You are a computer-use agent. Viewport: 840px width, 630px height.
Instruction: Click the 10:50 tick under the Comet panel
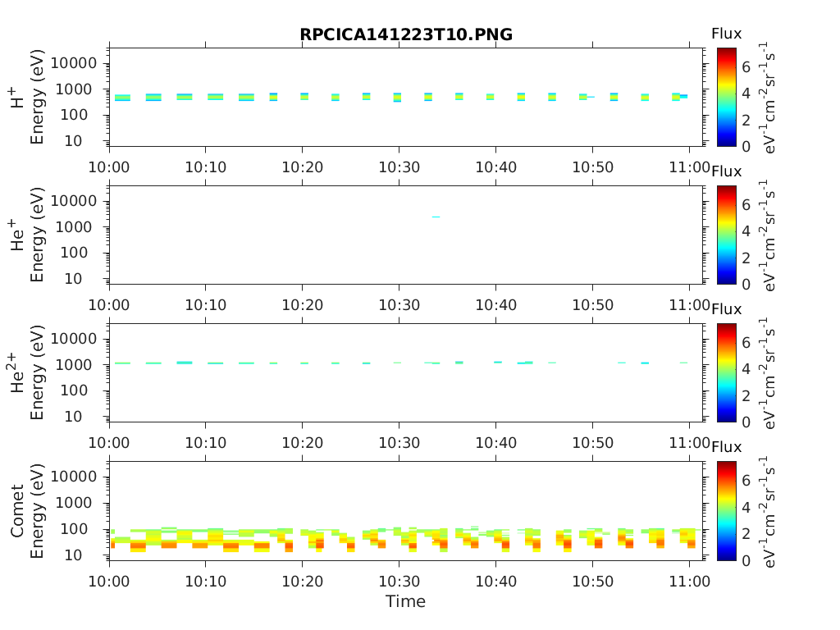[592, 581]
